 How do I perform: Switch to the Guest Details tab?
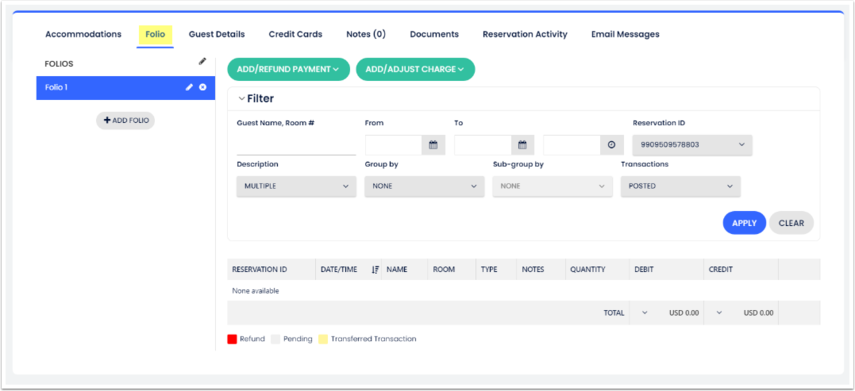216,34
